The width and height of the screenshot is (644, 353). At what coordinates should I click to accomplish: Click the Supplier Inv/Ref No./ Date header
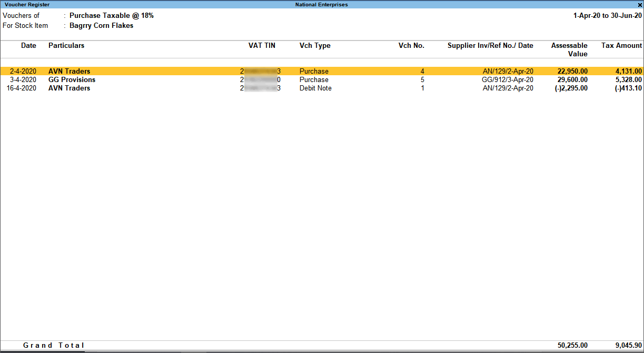[490, 46]
